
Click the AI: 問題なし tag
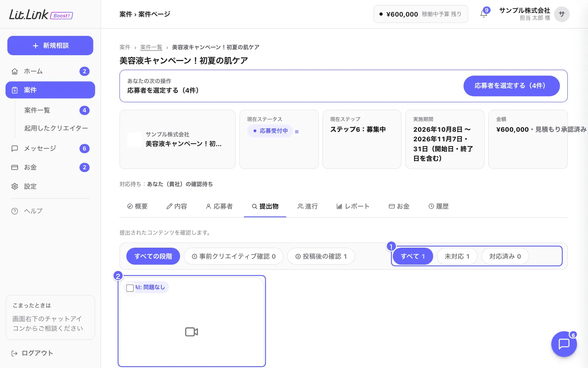click(x=150, y=287)
